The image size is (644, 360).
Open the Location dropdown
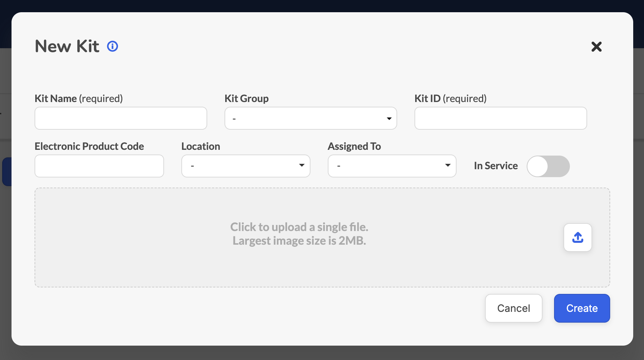[246, 166]
